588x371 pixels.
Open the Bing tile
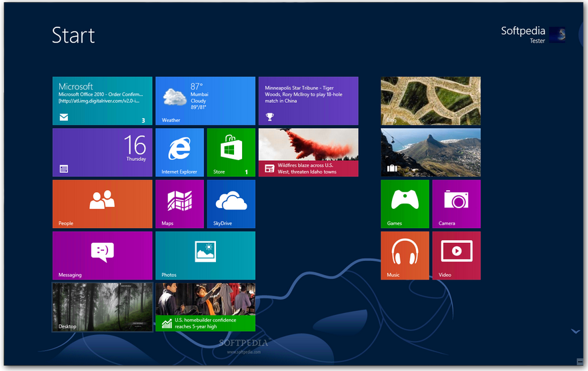(x=431, y=101)
